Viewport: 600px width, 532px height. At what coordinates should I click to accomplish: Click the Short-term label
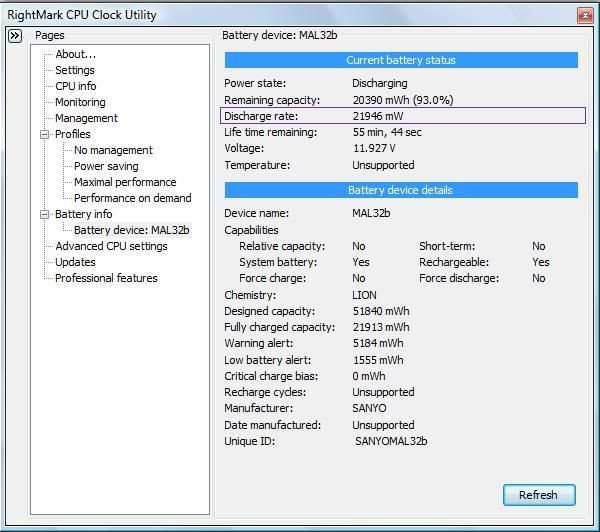click(x=447, y=246)
